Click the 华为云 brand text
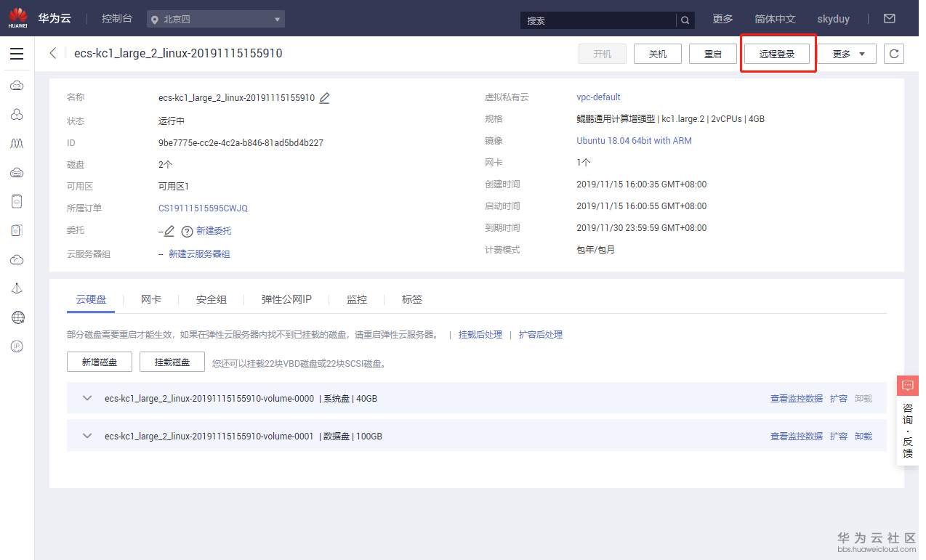The width and height of the screenshot is (926, 560). click(x=55, y=18)
